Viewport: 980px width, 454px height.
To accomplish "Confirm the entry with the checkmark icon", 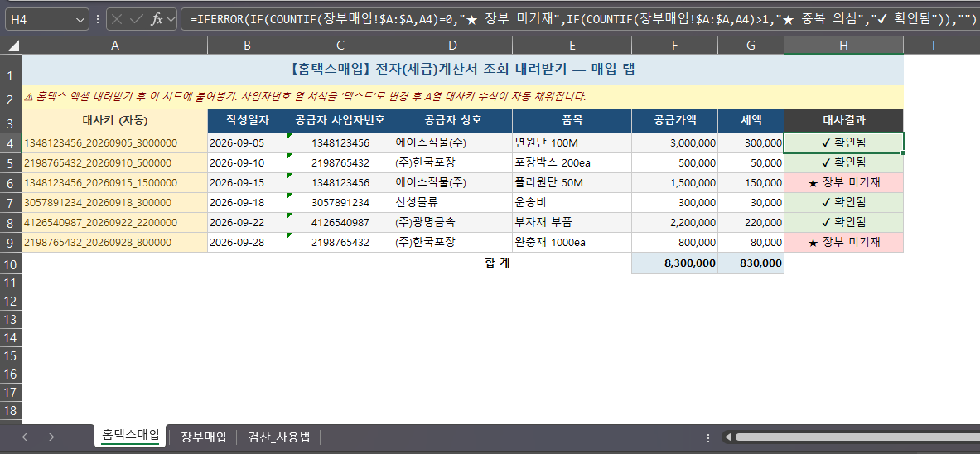I will click(136, 19).
